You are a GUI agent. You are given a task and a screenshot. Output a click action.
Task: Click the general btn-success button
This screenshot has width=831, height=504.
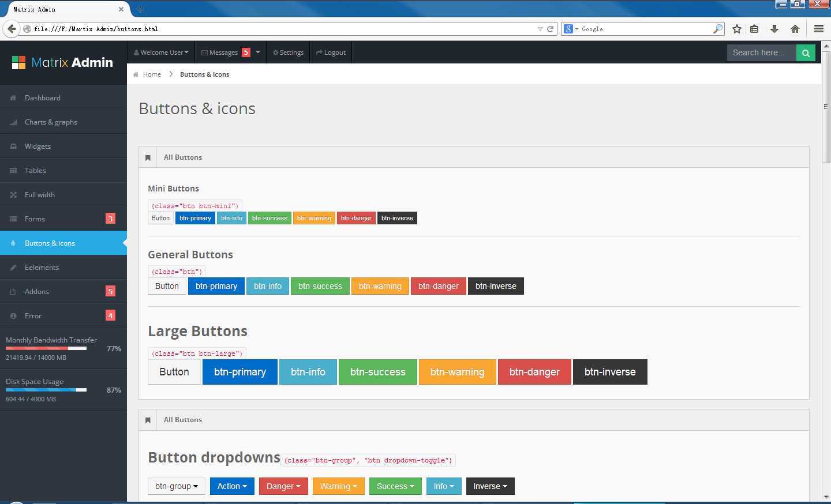point(320,286)
